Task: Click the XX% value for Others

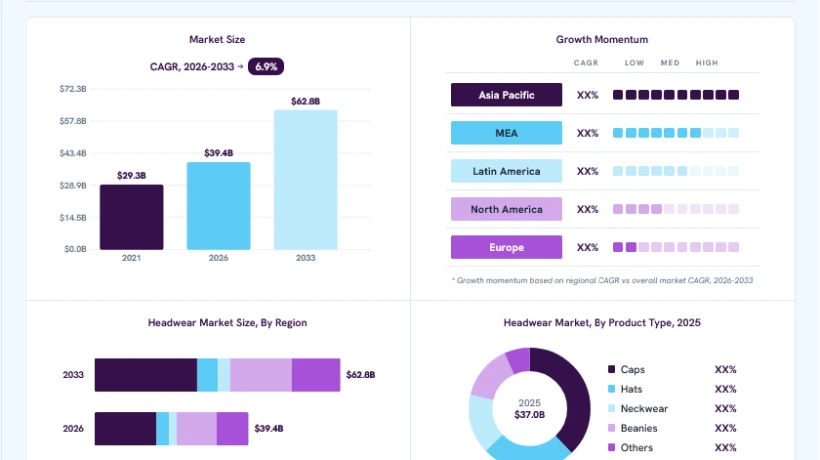Action: (x=725, y=448)
